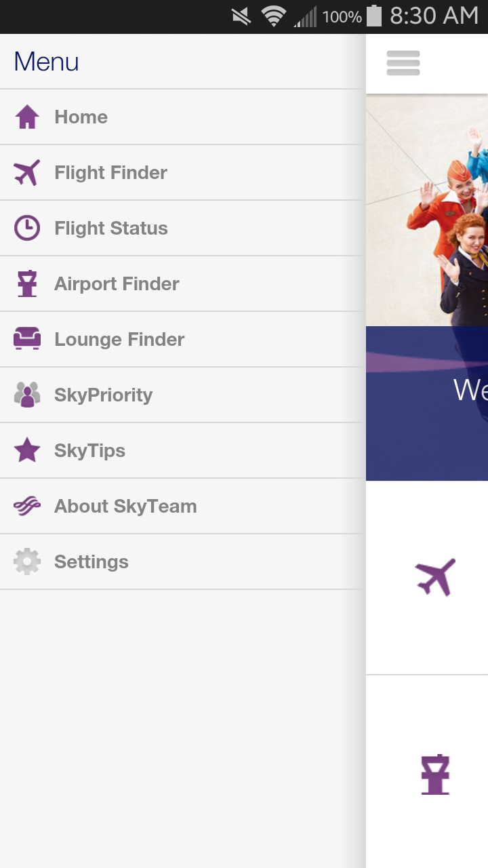Open Lounge Finder from the menu
Image resolution: width=488 pixels, height=868 pixels.
coord(119,340)
